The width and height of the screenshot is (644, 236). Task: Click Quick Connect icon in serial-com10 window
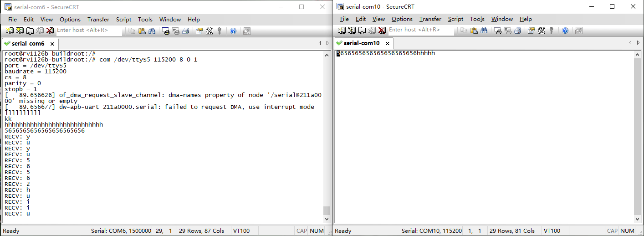352,31
